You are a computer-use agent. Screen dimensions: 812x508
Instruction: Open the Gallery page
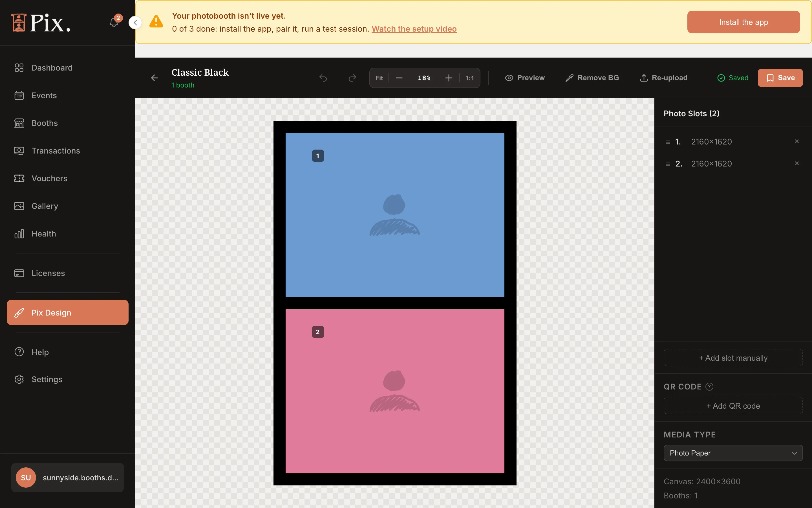67,206
